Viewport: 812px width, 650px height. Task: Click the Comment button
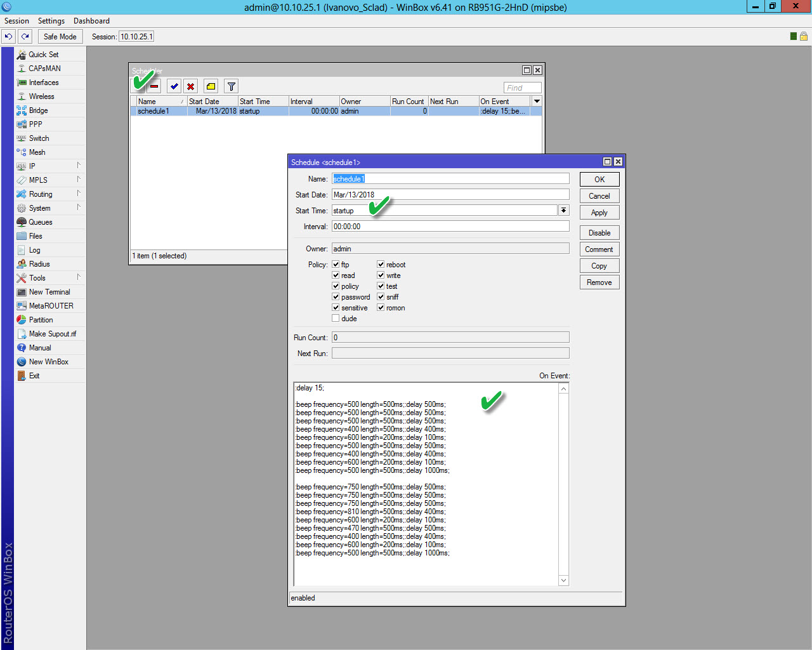pos(599,249)
